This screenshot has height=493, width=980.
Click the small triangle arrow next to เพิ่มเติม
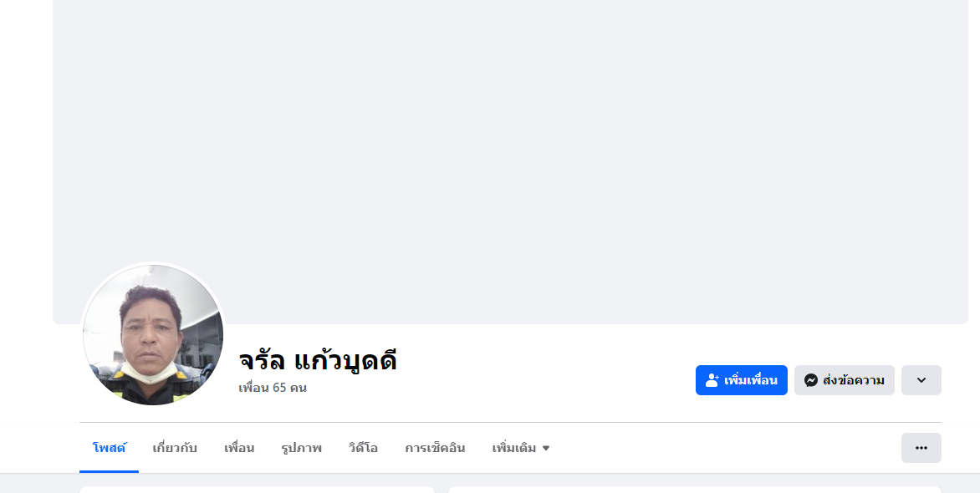pos(546,448)
